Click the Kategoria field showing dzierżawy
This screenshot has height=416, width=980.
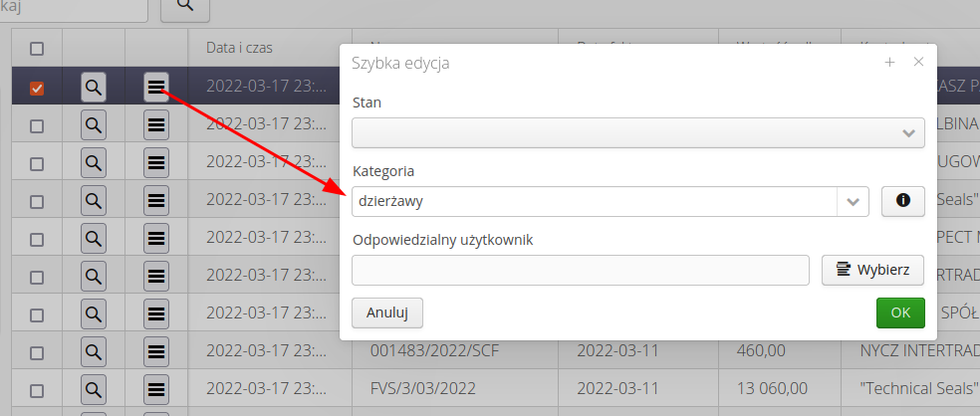pos(594,201)
